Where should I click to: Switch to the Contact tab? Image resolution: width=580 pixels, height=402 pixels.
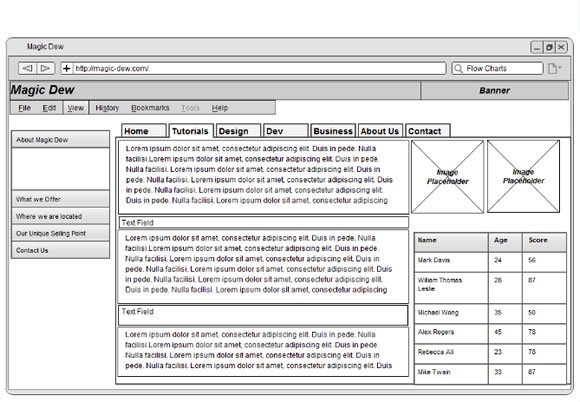coord(428,131)
